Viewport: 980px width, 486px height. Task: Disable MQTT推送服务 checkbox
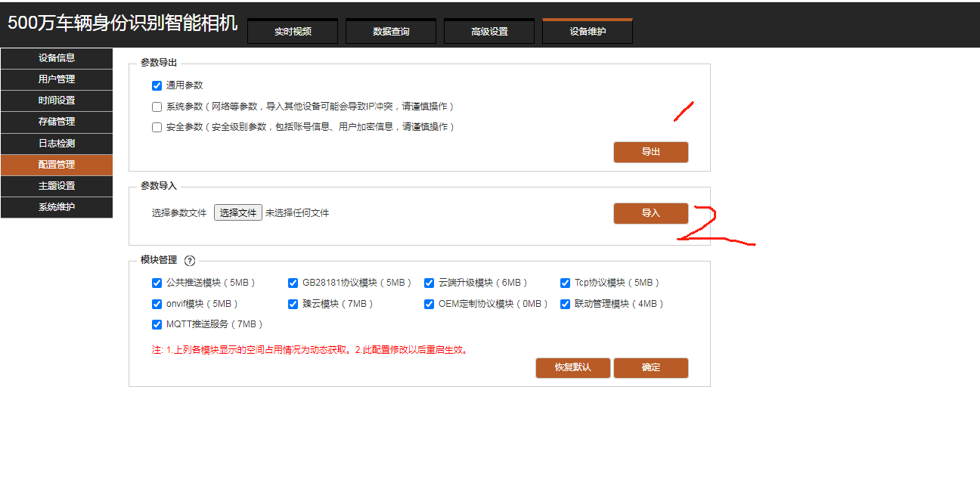click(157, 324)
